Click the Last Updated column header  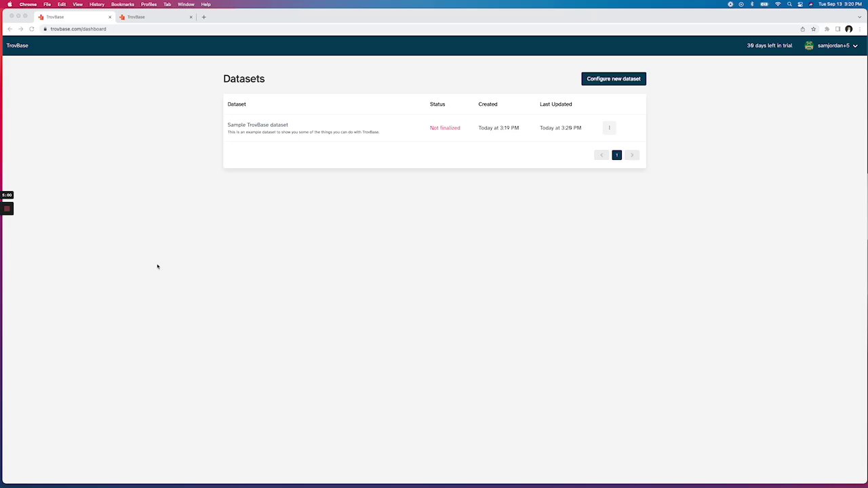point(556,104)
